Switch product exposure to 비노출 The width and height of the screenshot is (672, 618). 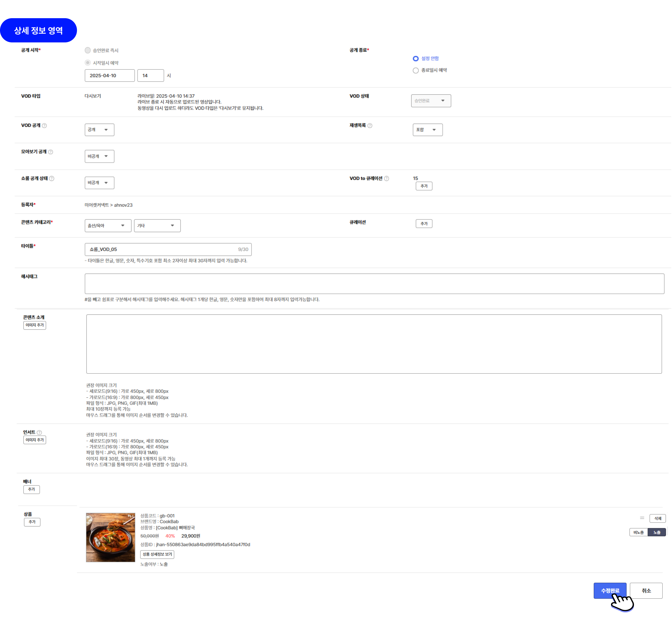(638, 532)
